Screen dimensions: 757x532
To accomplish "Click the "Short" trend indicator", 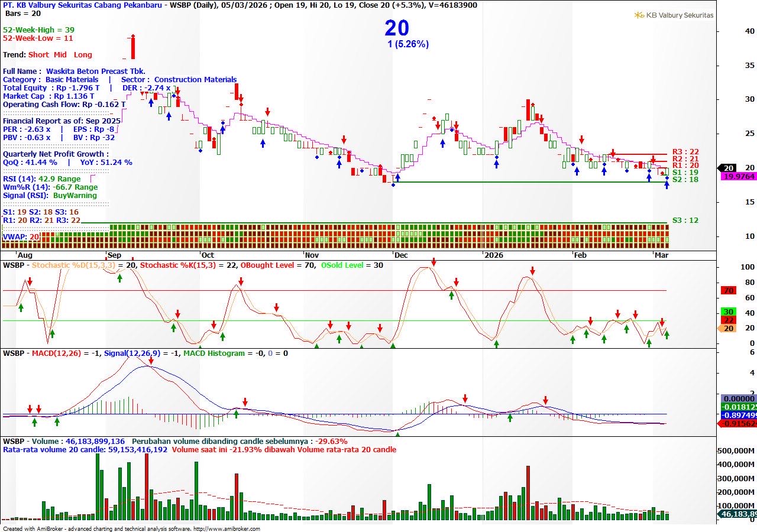I will click(38, 54).
